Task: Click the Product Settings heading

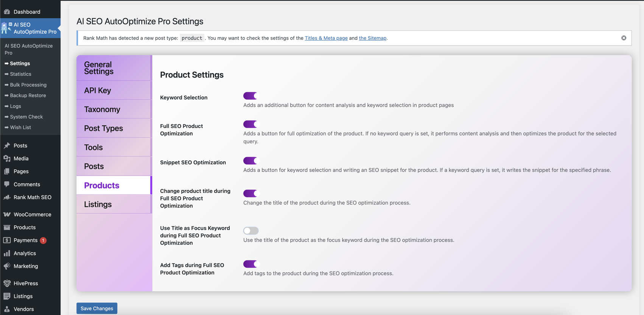Action: coord(192,75)
